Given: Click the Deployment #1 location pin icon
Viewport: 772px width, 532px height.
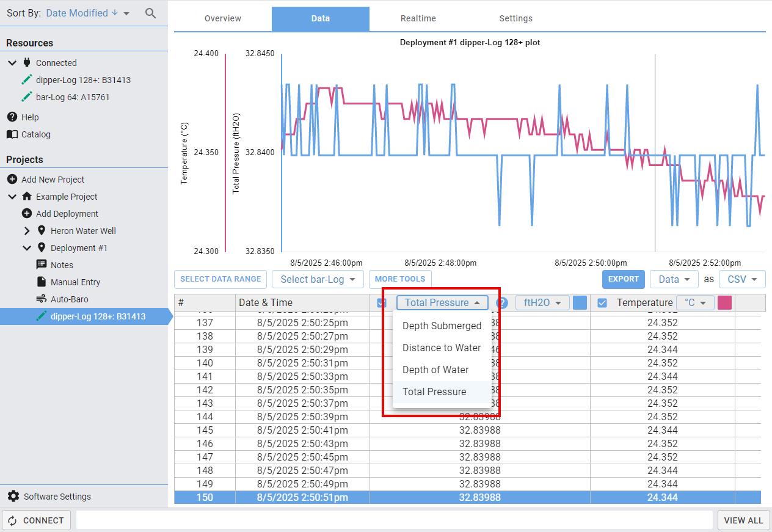Looking at the screenshot, I should (x=42, y=247).
